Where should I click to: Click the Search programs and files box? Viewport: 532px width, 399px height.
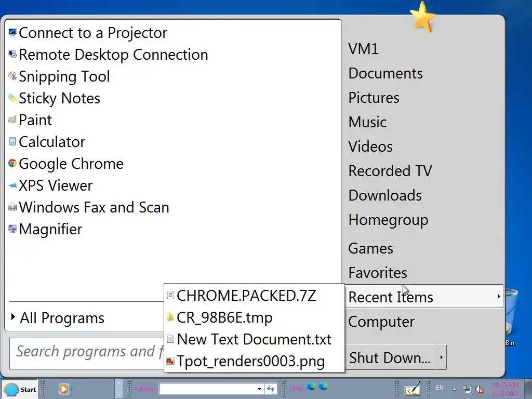tap(87, 353)
